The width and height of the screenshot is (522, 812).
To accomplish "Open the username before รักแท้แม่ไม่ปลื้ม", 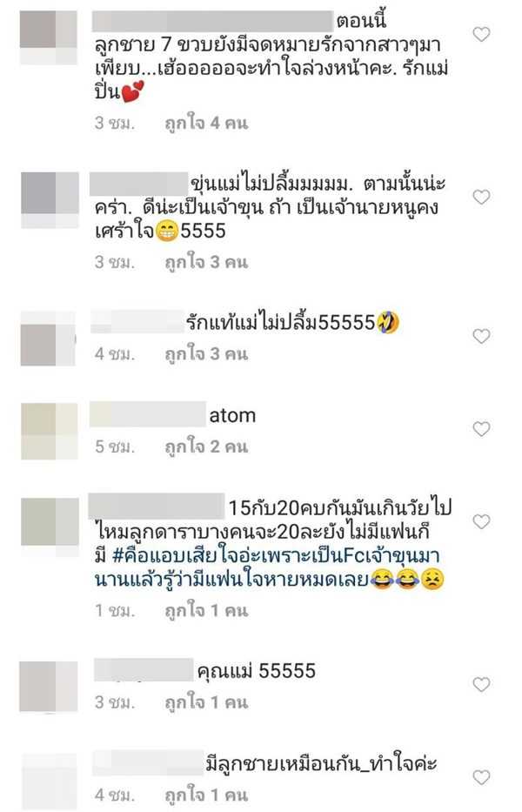I will (x=137, y=322).
